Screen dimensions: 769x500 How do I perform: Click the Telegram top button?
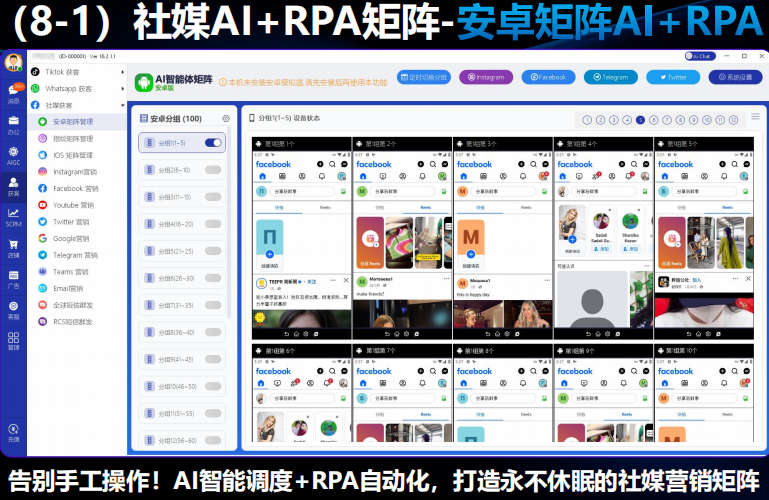click(611, 77)
